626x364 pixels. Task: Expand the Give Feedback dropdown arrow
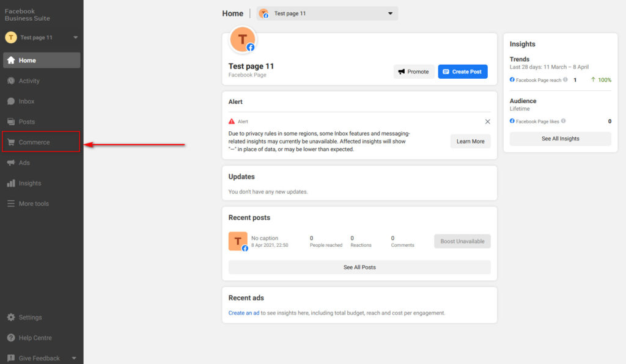point(74,358)
